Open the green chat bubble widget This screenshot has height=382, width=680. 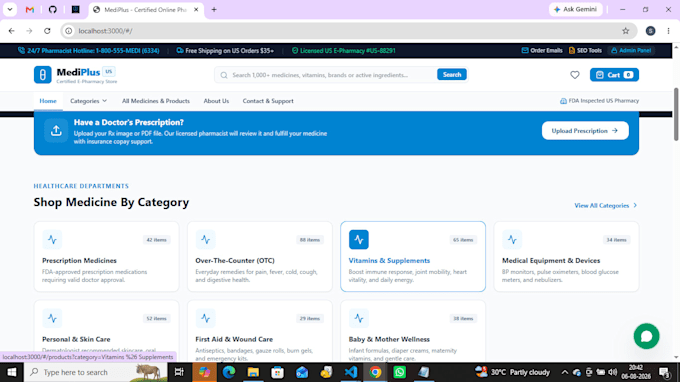pyautogui.click(x=646, y=336)
